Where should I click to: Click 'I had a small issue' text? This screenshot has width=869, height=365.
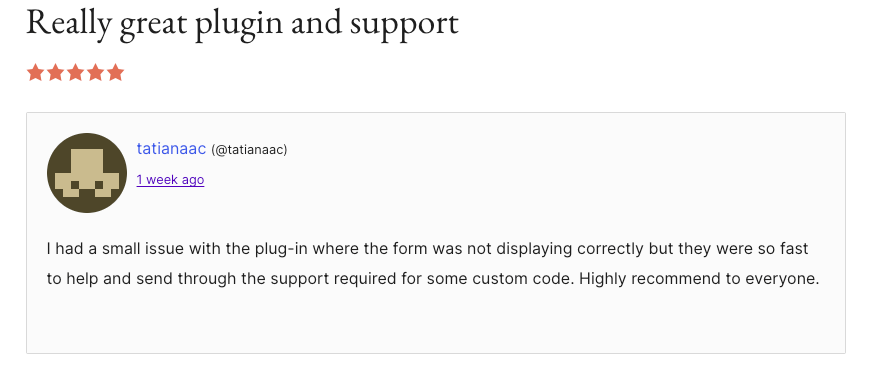click(x=115, y=249)
